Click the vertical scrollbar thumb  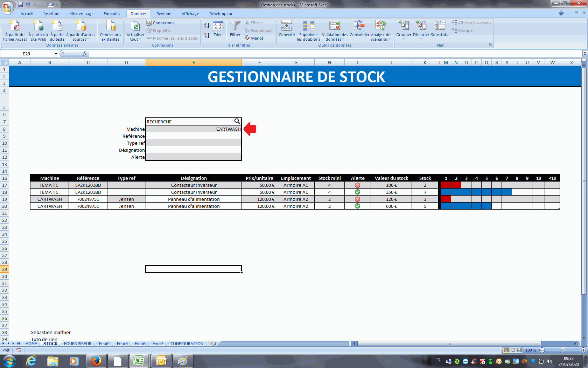point(584,181)
